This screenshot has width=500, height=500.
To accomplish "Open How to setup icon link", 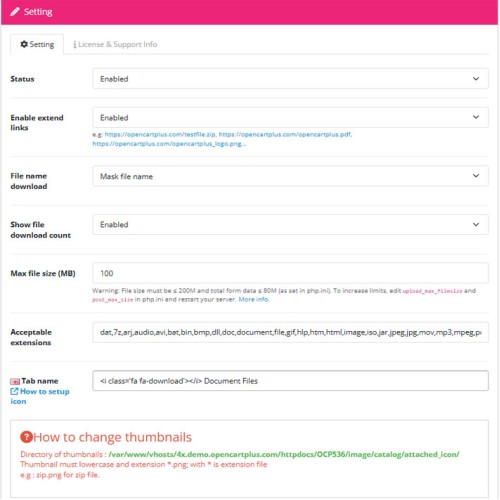I will (40, 396).
